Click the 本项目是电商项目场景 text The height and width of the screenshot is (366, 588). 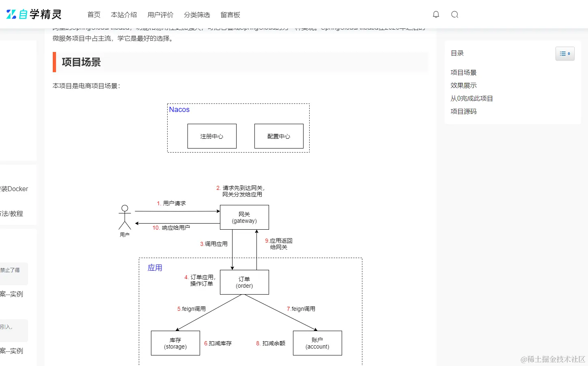point(86,86)
